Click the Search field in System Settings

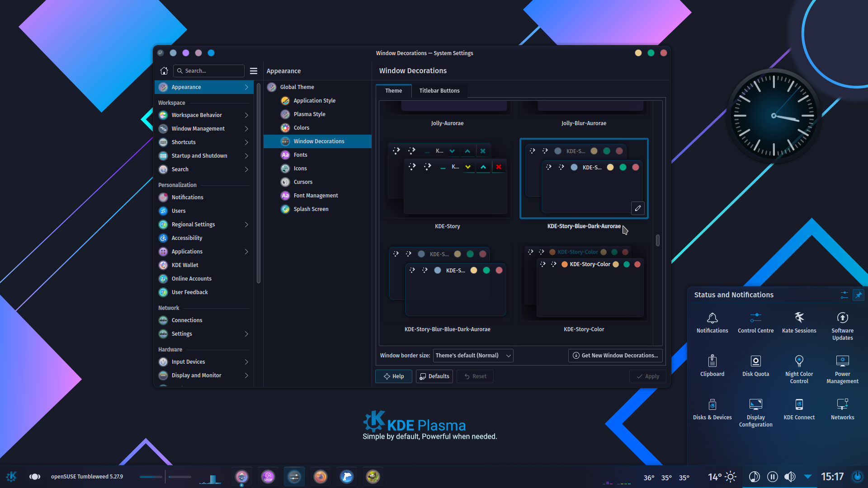point(209,71)
